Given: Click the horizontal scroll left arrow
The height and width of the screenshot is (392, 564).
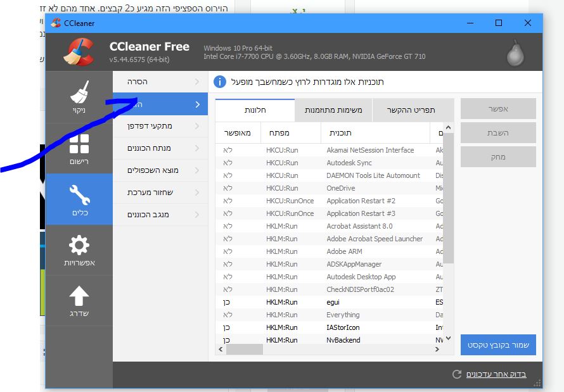Looking at the screenshot, I should click(221, 349).
